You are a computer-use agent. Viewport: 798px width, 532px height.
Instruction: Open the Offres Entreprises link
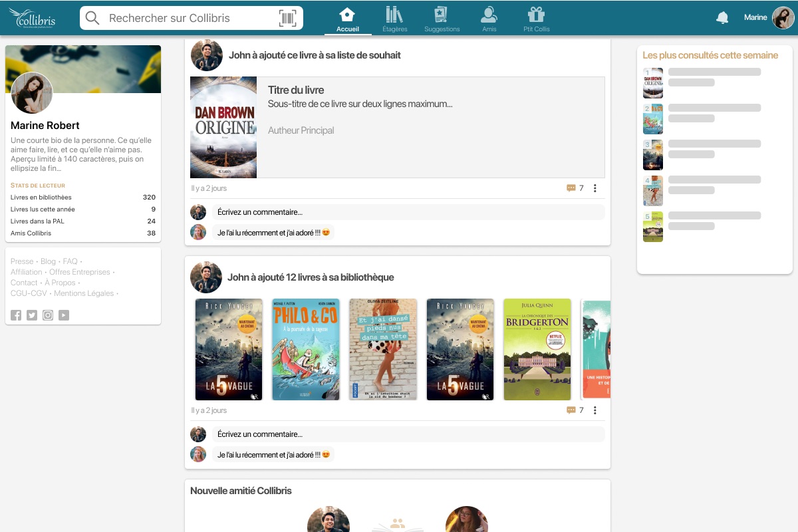80,272
